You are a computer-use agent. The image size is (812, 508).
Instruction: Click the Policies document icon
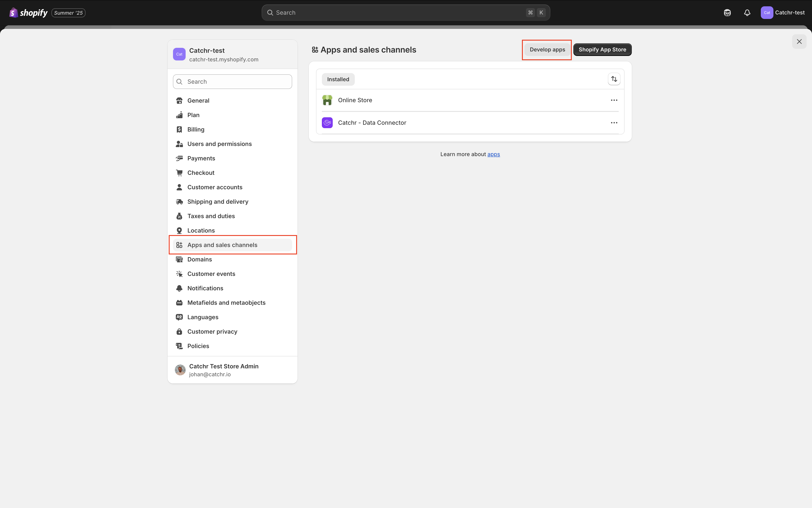tap(179, 346)
